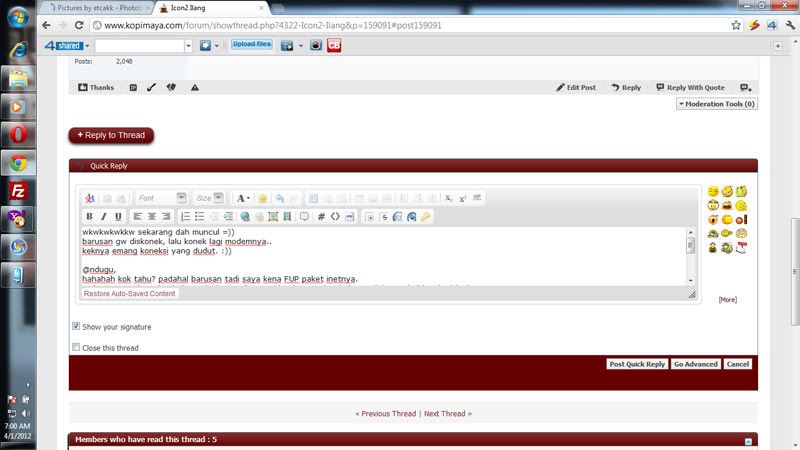The image size is (800, 450).
Task: Open the text color picker
Action: click(x=243, y=198)
